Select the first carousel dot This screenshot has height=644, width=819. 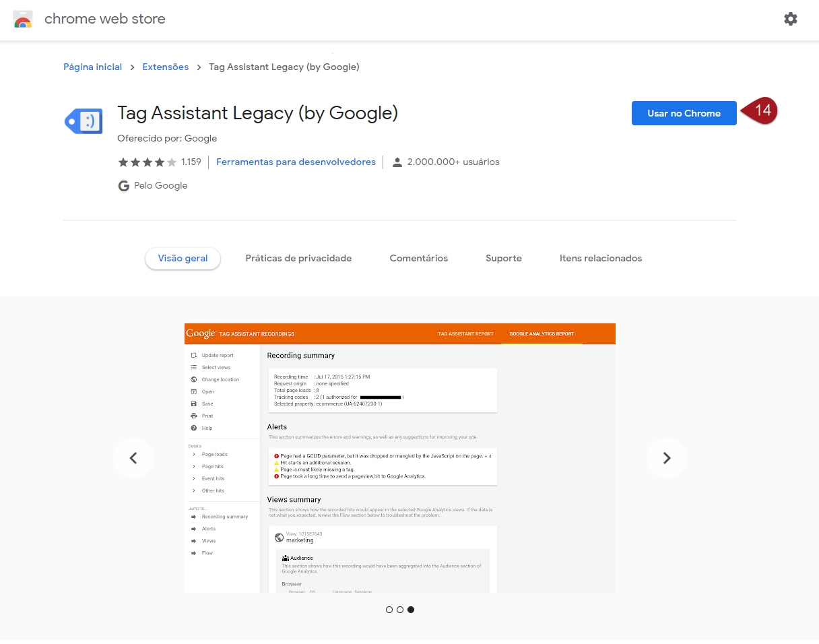coord(389,610)
